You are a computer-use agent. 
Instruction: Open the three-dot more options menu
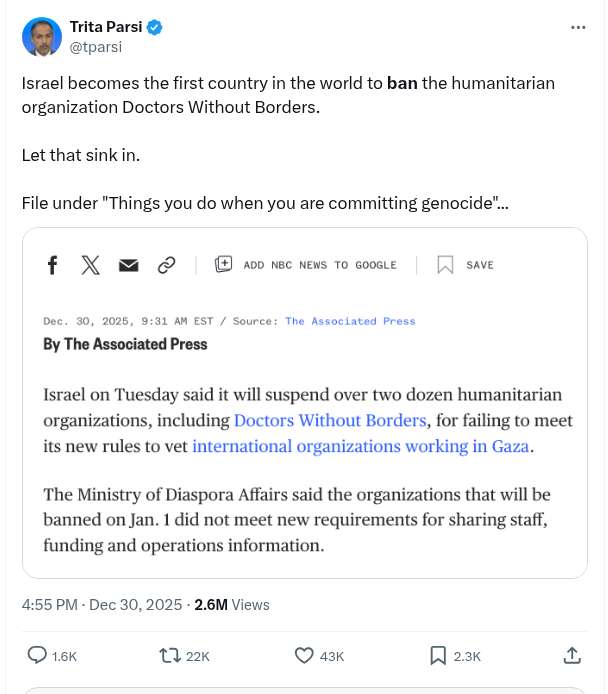coord(578,27)
